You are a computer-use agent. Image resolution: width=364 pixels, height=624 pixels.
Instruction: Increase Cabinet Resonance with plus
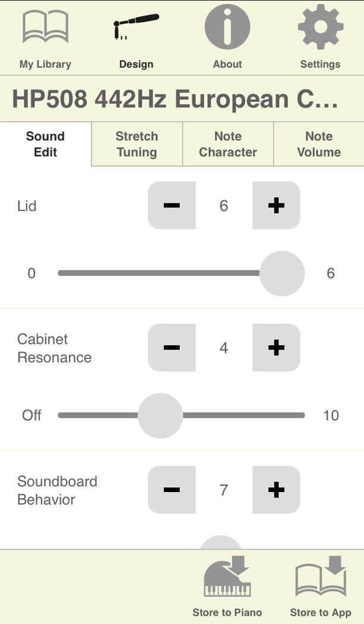pos(276,348)
